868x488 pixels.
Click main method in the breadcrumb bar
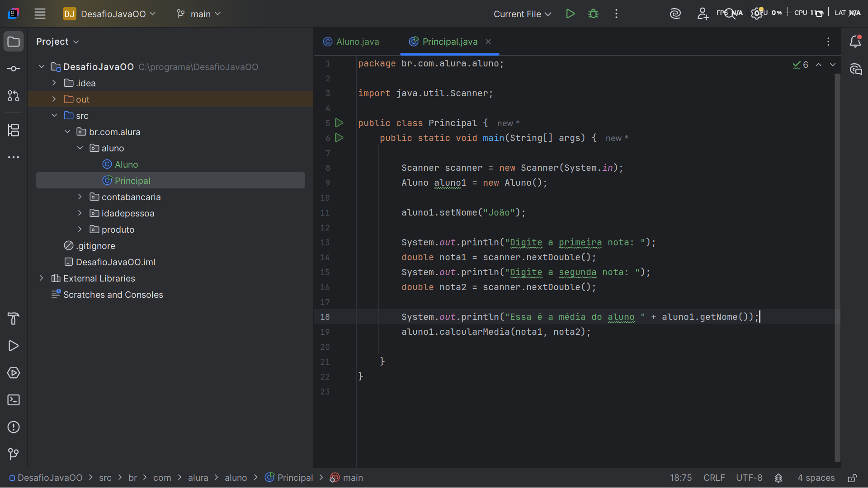tap(347, 478)
